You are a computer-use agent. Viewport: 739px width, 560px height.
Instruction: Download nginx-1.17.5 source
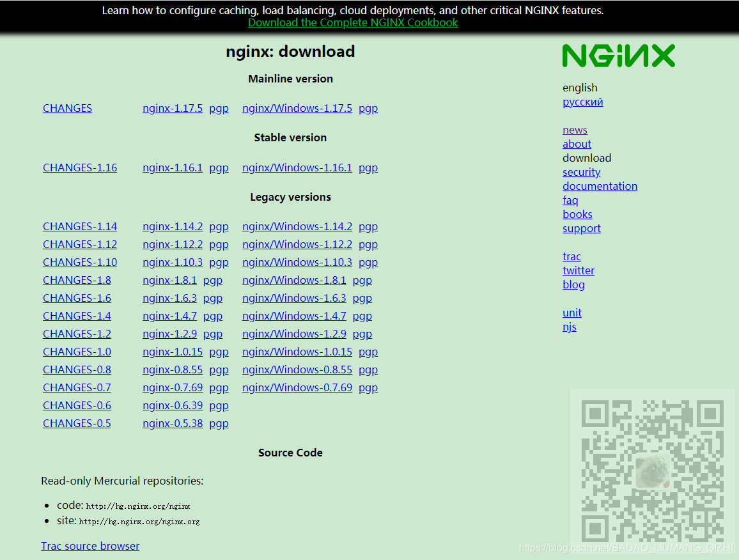click(173, 109)
